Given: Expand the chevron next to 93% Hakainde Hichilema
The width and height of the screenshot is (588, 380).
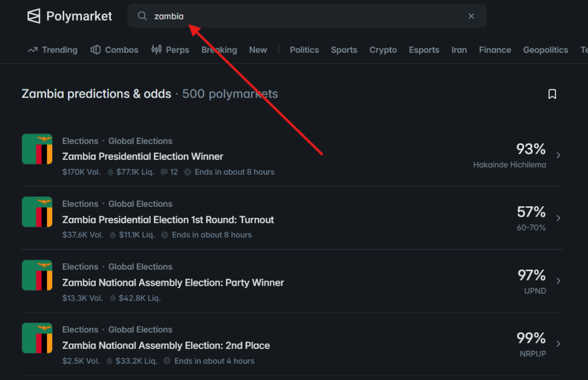Looking at the screenshot, I should click(558, 155).
